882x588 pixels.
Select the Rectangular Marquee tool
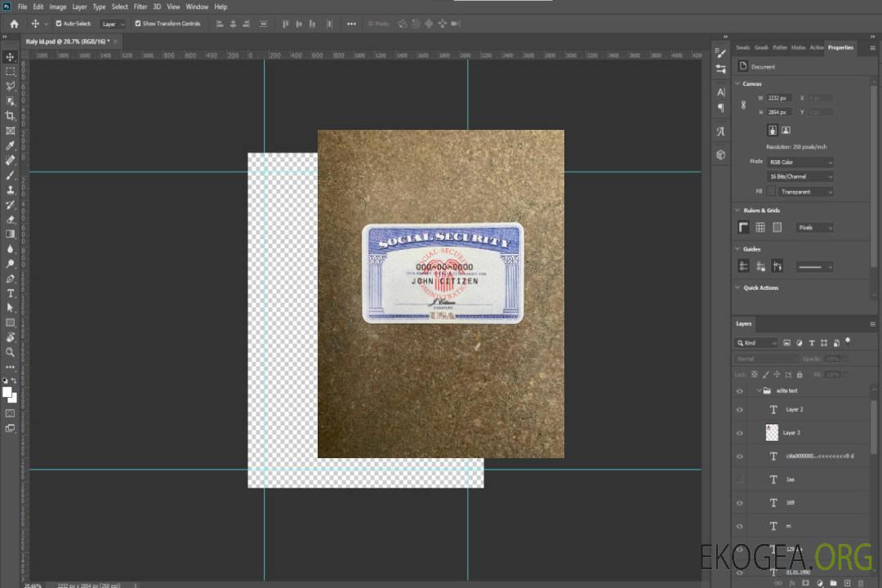(x=10, y=71)
